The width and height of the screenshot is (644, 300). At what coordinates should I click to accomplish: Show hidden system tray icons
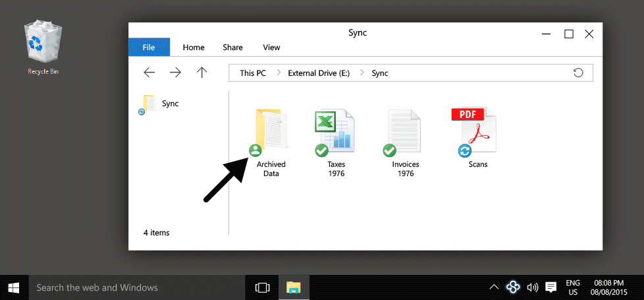pos(493,287)
